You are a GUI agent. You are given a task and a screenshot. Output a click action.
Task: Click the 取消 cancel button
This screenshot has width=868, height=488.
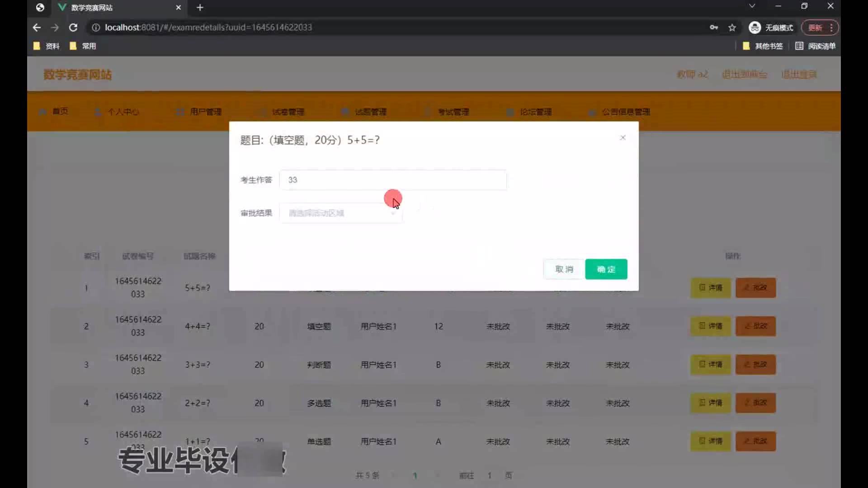(564, 269)
